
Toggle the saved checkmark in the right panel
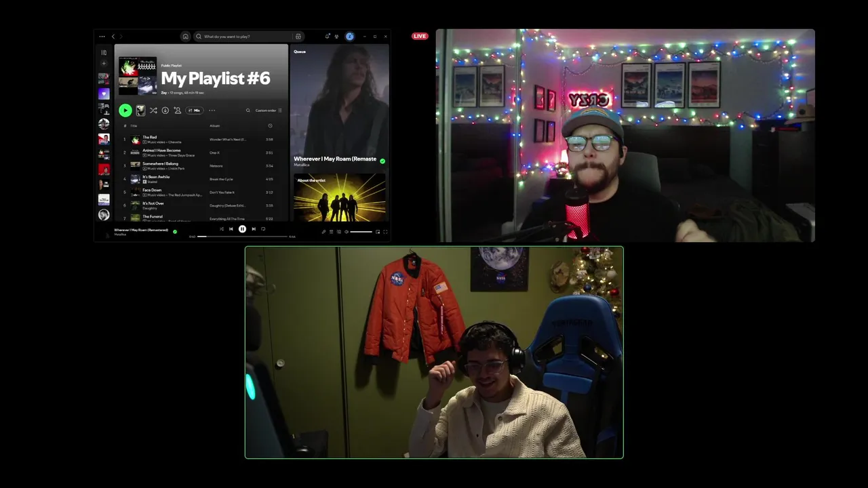382,161
